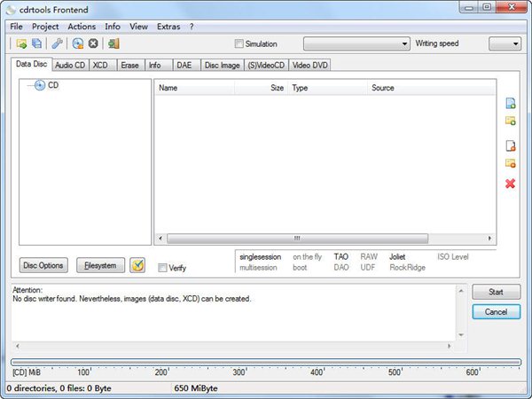Click the remove folder icon on right
532x399 pixels.
pyautogui.click(x=511, y=163)
